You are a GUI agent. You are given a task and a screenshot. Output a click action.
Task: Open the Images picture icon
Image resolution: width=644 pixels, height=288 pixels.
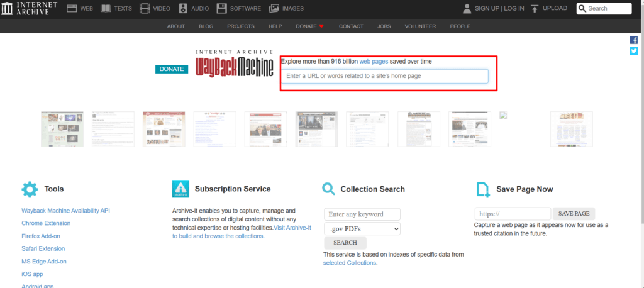coord(274,8)
